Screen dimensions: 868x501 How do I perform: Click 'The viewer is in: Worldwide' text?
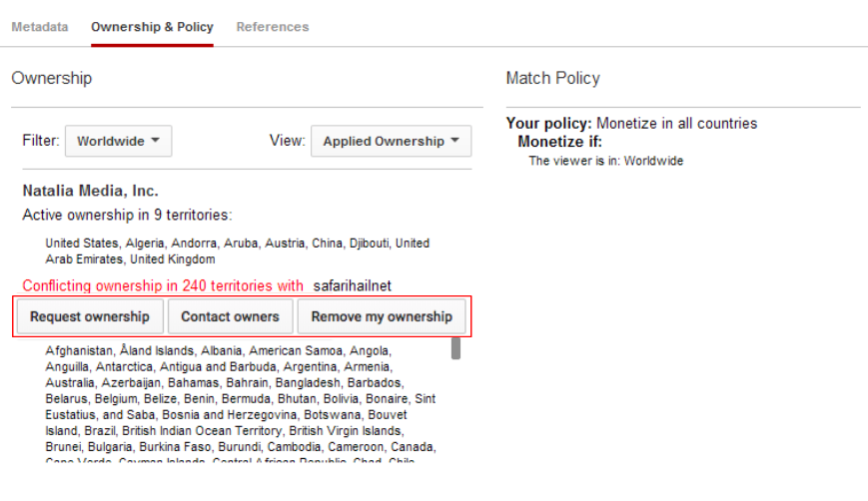click(x=606, y=161)
